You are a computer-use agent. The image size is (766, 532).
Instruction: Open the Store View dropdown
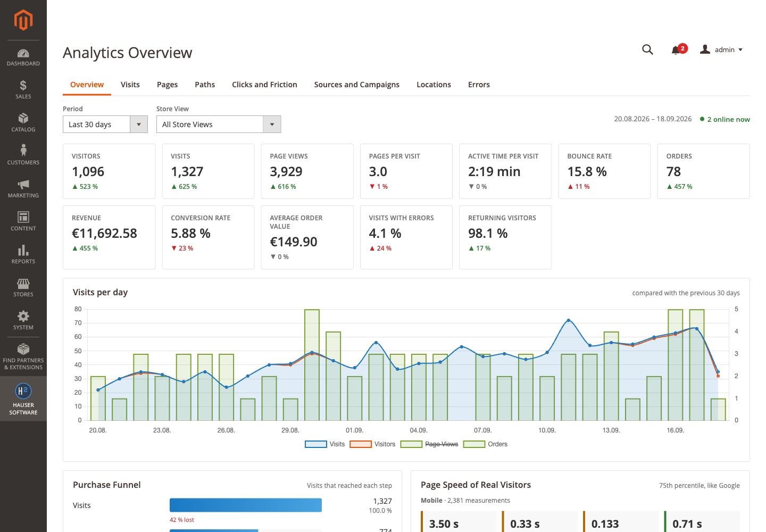[x=219, y=124]
